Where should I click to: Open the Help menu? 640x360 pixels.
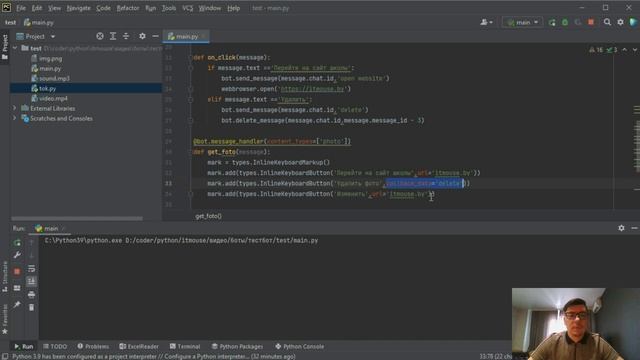click(x=233, y=8)
